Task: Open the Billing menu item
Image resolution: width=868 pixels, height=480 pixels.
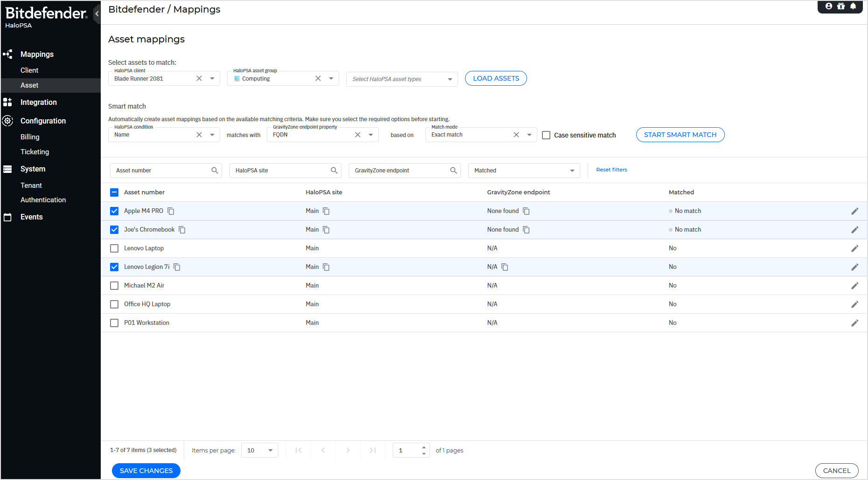Action: [x=30, y=137]
